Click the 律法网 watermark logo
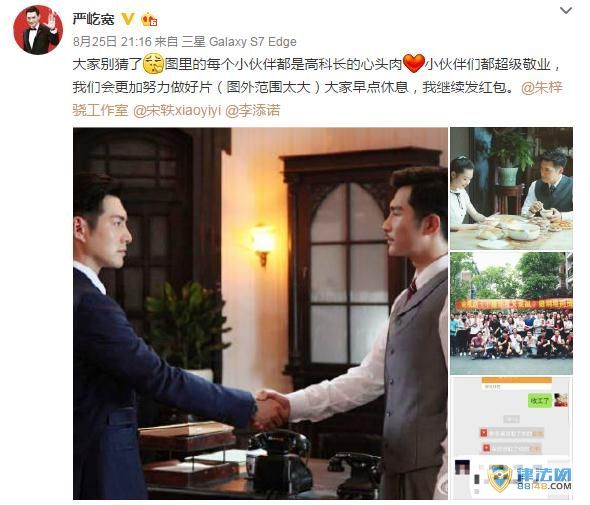Viewport: 590px width, 505px height. click(x=531, y=478)
